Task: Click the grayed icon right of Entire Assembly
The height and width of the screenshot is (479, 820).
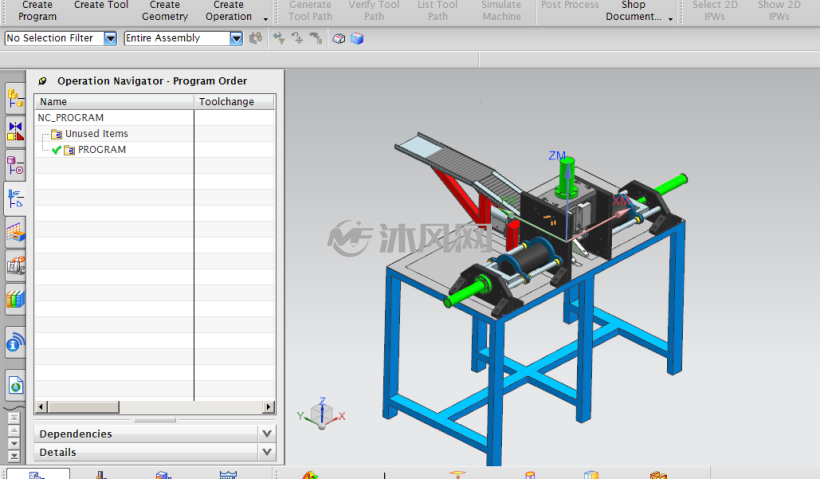Action: [x=256, y=38]
